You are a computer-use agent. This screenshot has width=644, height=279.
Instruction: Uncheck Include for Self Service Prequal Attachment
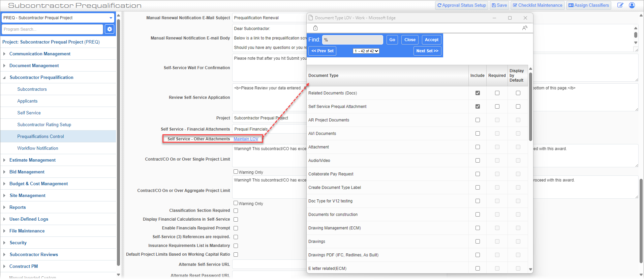point(478,107)
